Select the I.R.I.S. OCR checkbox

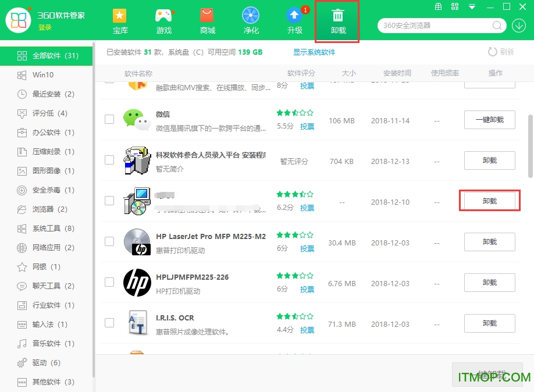(x=109, y=323)
